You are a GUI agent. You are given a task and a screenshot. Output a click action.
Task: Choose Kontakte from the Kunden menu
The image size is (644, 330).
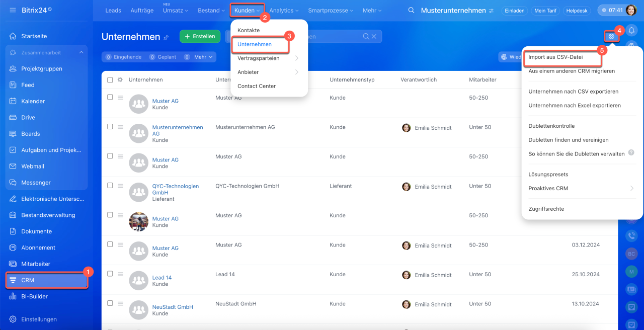tap(249, 30)
